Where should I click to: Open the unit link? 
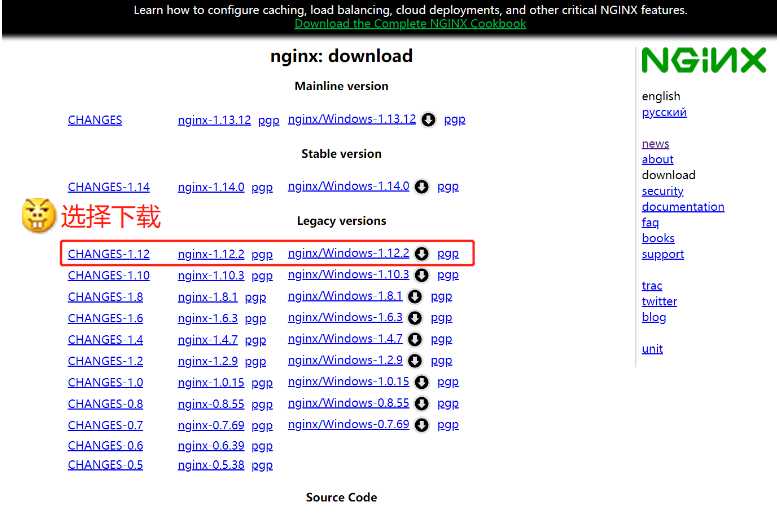[652, 349]
